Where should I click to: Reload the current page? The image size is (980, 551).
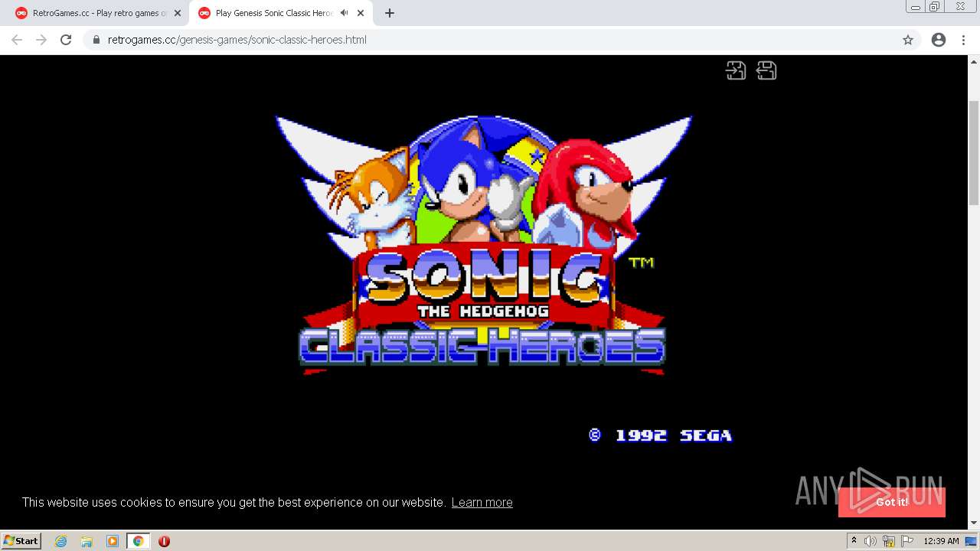pos(66,40)
